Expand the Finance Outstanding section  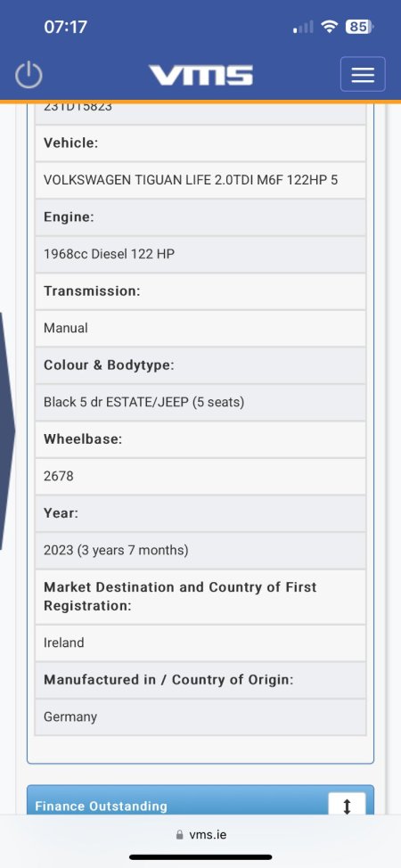pos(348,806)
